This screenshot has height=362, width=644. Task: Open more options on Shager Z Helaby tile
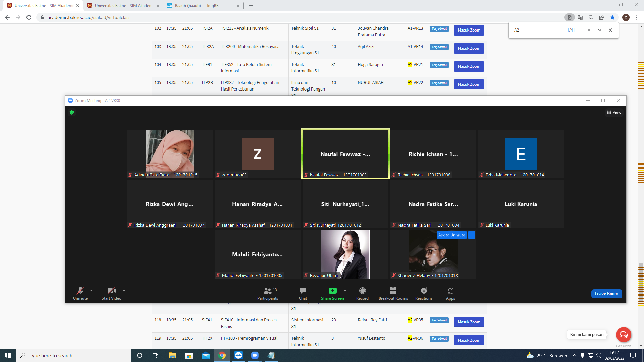472,235
